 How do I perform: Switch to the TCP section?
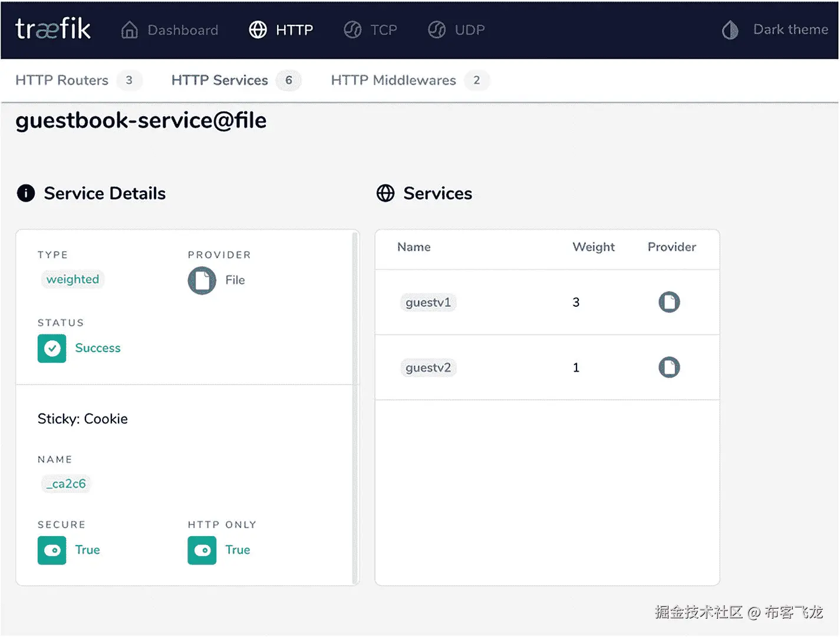click(371, 29)
